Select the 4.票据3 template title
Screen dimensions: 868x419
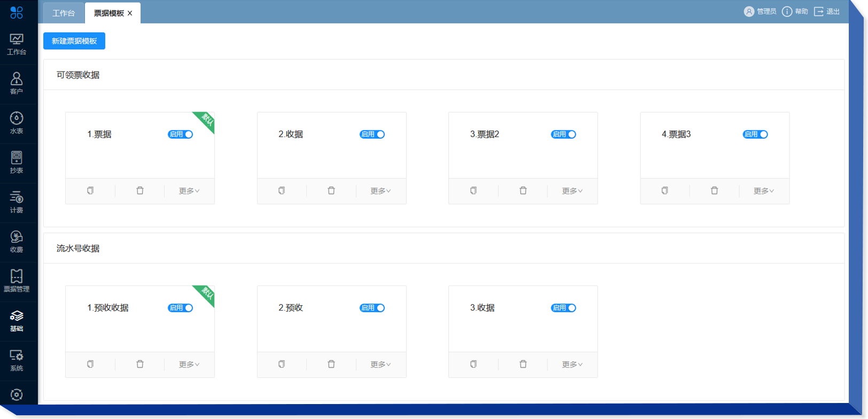point(676,135)
